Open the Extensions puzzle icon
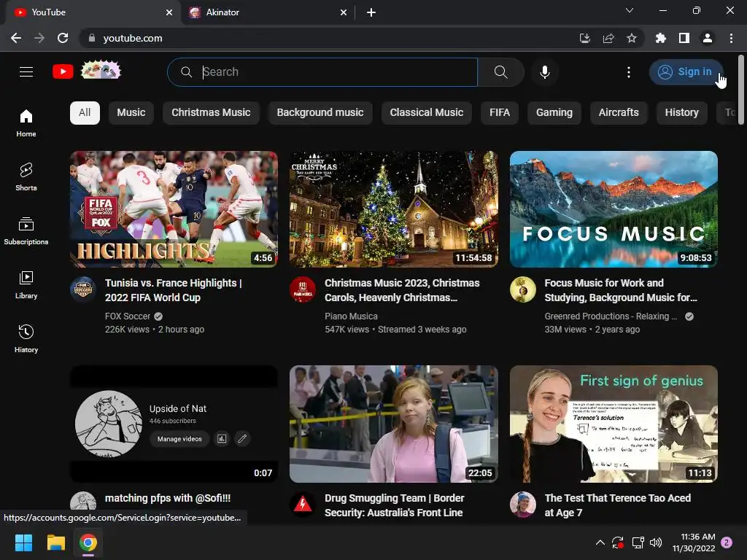Image resolution: width=747 pixels, height=560 pixels. click(661, 38)
